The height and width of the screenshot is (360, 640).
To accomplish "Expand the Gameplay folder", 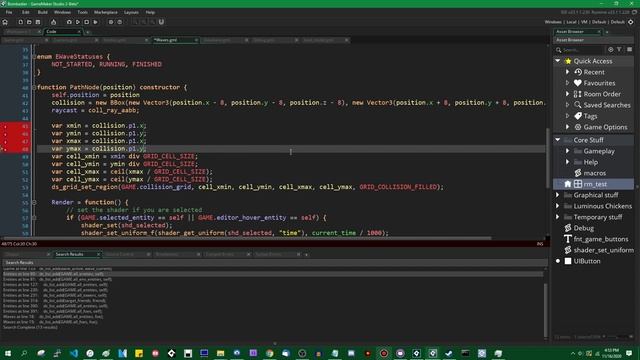I will tap(567, 151).
